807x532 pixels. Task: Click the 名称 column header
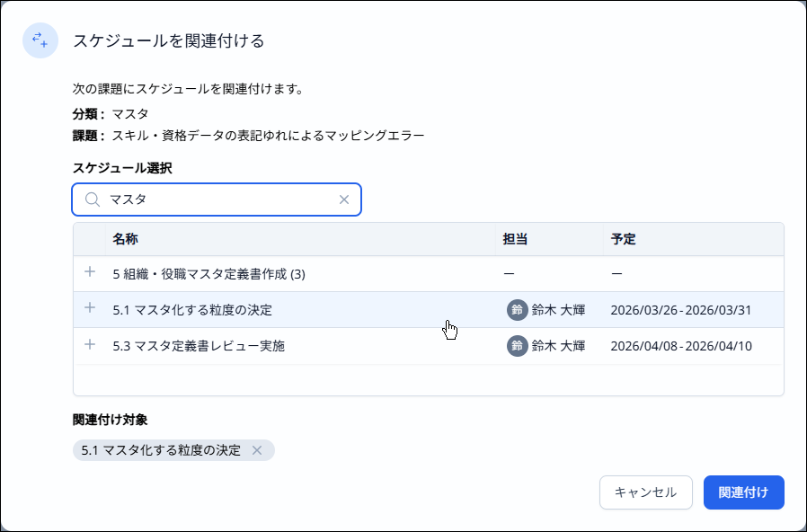tap(126, 239)
